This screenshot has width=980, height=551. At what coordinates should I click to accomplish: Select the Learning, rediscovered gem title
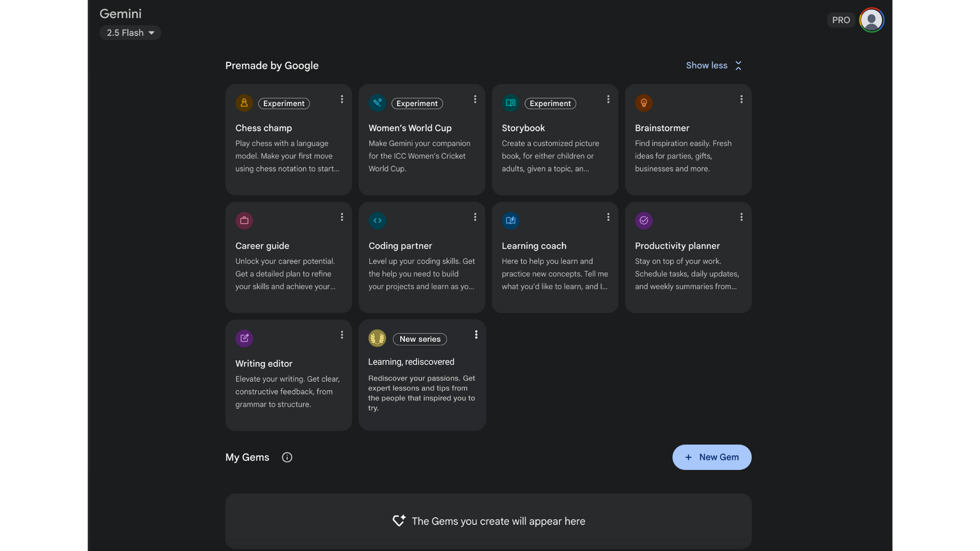pos(411,362)
